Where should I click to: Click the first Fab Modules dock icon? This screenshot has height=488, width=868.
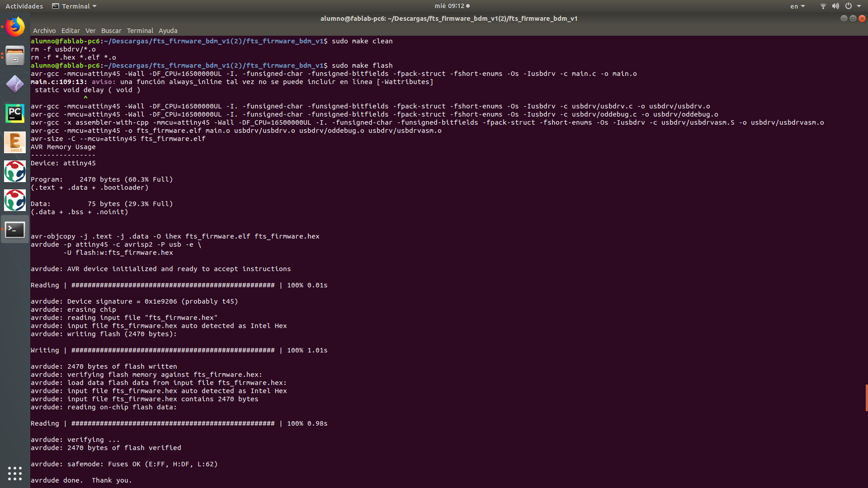(x=15, y=171)
